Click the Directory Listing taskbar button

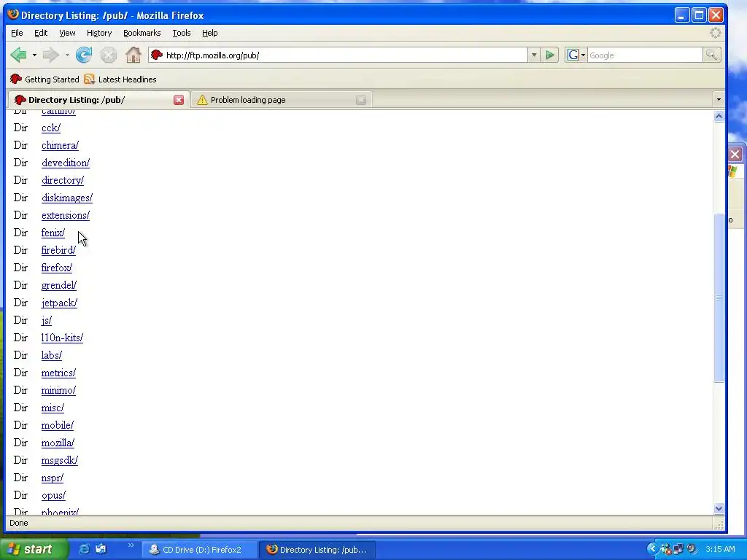[x=317, y=550]
